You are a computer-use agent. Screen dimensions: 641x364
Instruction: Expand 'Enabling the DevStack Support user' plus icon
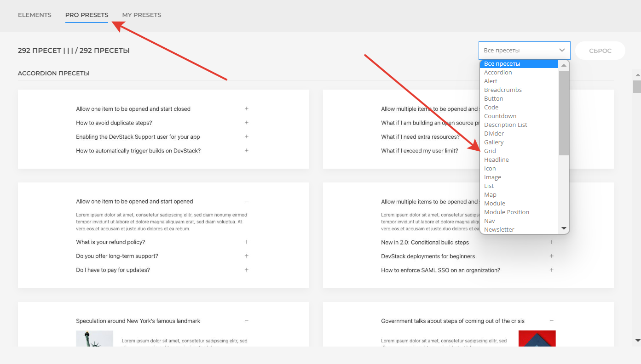click(247, 136)
